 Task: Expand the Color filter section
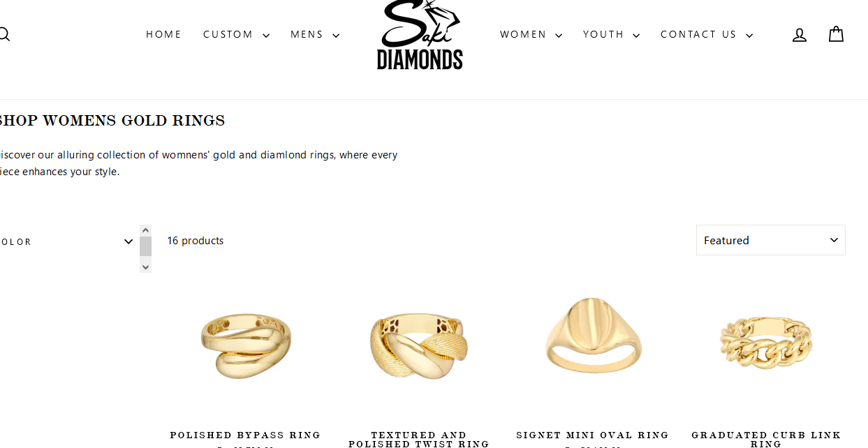pos(66,241)
